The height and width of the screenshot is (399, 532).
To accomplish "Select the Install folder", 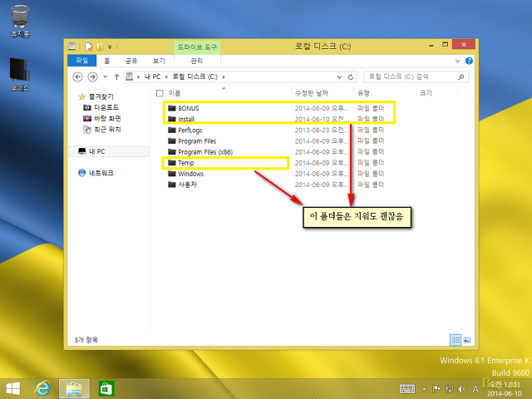I will [x=186, y=119].
